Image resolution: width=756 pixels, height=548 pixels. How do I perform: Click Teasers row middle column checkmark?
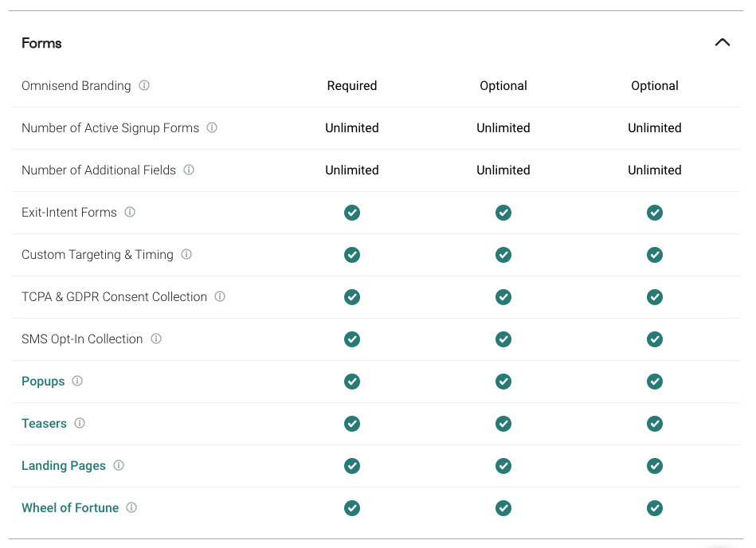[503, 424]
